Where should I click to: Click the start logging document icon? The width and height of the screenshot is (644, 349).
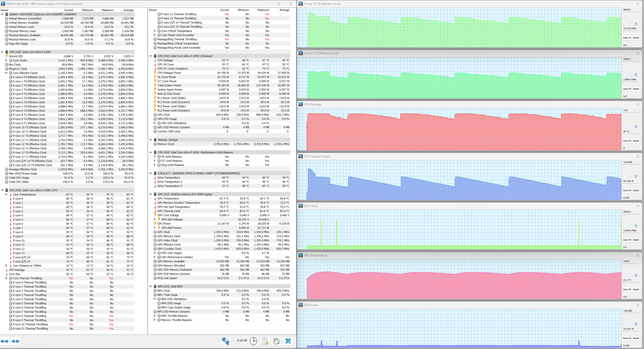pos(265,341)
